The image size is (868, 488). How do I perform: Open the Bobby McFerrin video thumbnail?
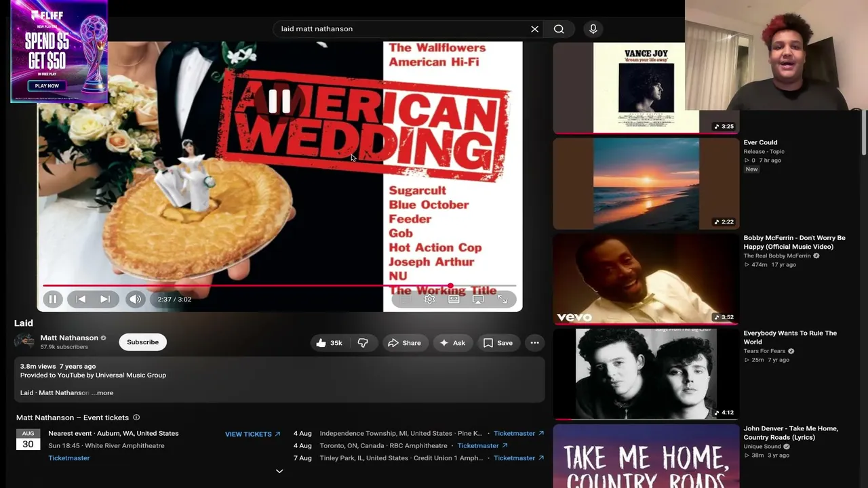click(646, 279)
